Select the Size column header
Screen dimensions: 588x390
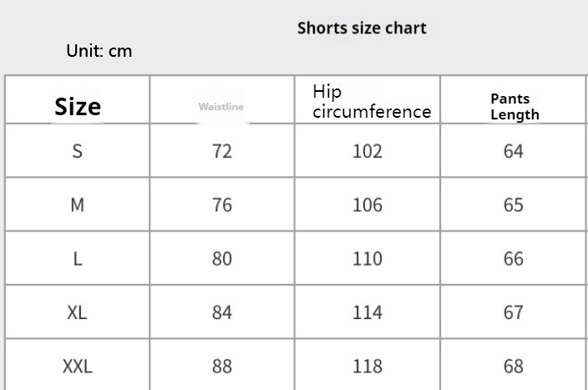[78, 107]
